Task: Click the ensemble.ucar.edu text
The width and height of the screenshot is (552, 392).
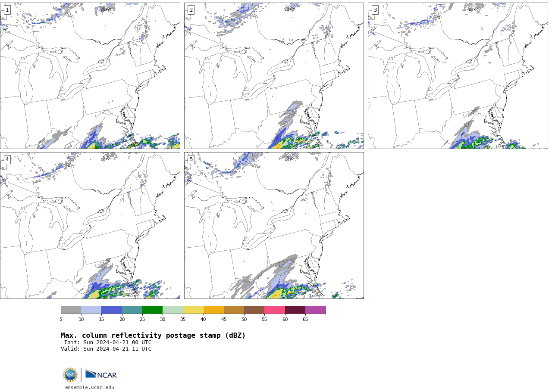Action: coord(90,387)
